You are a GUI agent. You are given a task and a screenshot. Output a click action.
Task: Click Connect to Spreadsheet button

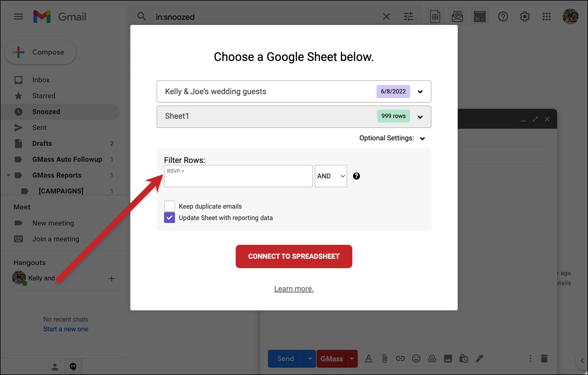click(x=294, y=256)
